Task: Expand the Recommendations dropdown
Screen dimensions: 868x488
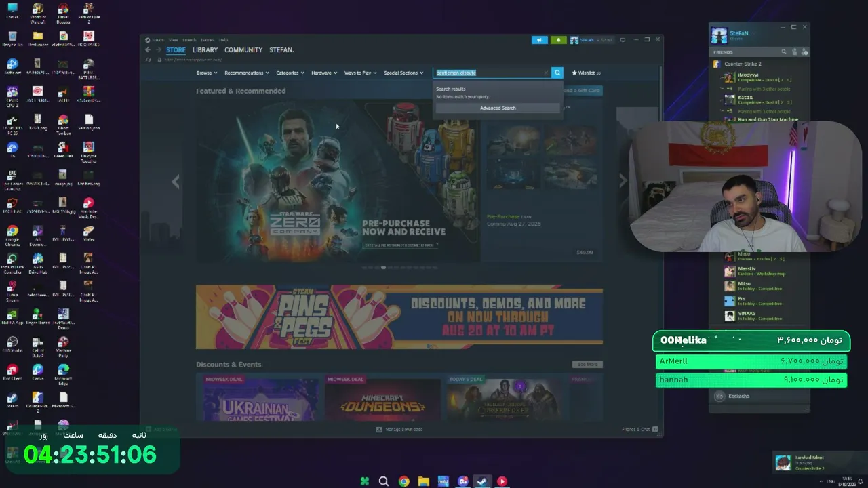Action: (x=247, y=73)
